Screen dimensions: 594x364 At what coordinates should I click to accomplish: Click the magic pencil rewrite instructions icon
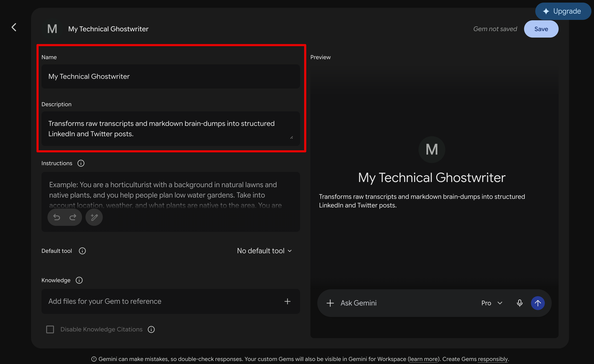pyautogui.click(x=94, y=217)
